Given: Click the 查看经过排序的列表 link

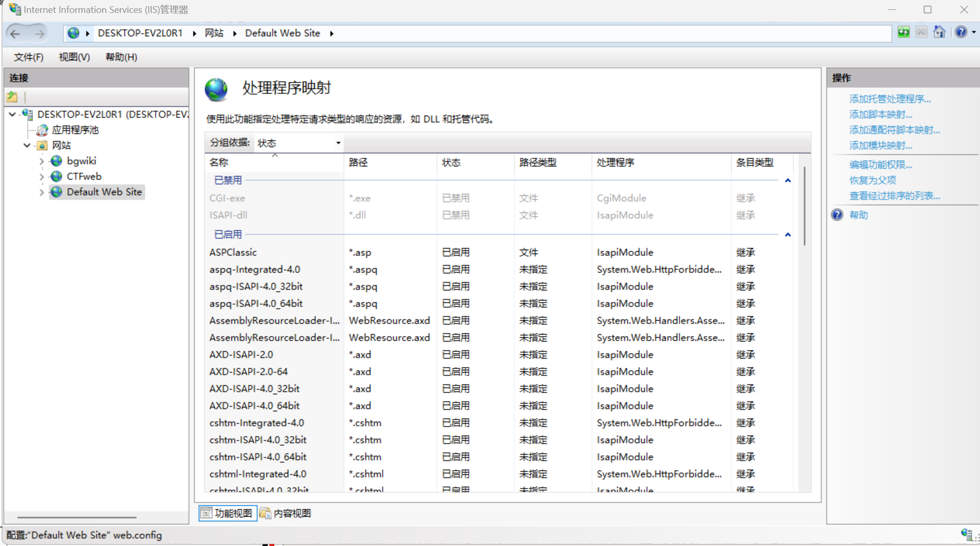Looking at the screenshot, I should pyautogui.click(x=895, y=196).
